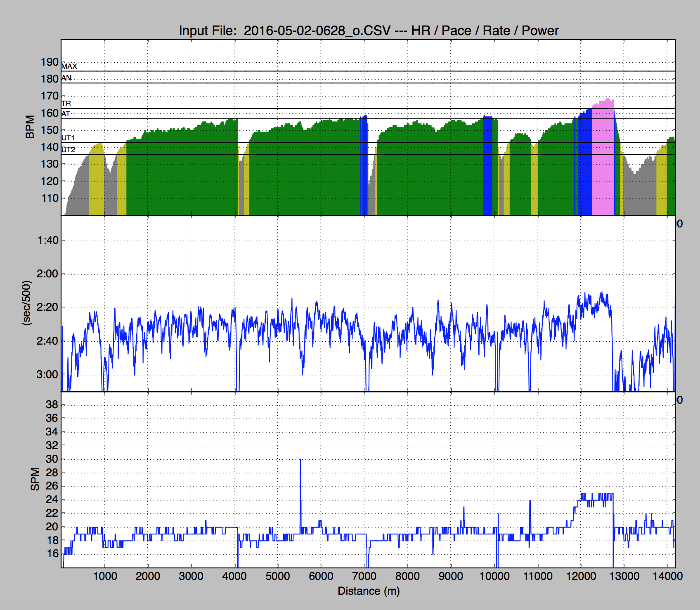700x610 pixels.
Task: Click the SPM y-axis label
Action: [35, 479]
